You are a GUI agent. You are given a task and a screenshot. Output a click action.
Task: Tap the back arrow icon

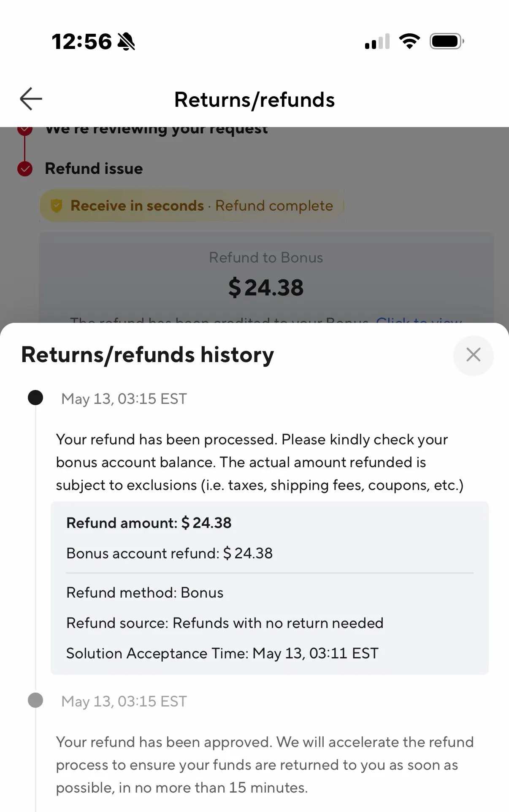click(x=31, y=99)
